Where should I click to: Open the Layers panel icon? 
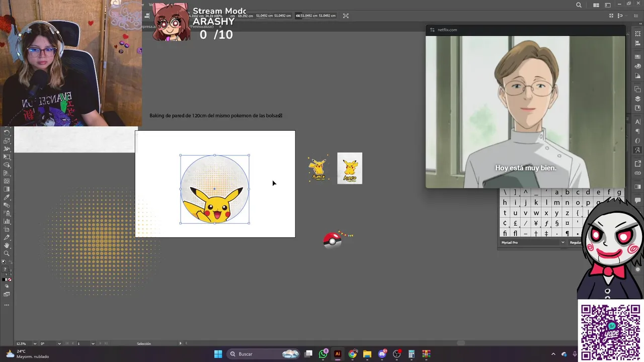pos(638,99)
